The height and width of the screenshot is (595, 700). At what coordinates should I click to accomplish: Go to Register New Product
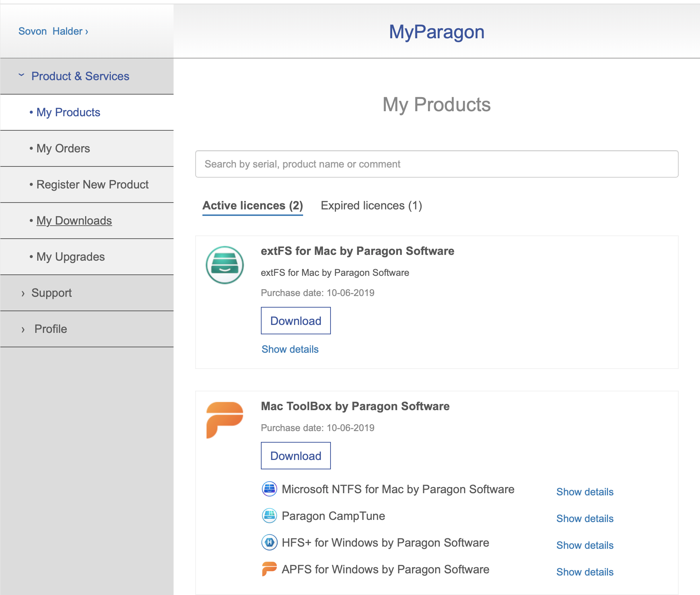pos(92,184)
